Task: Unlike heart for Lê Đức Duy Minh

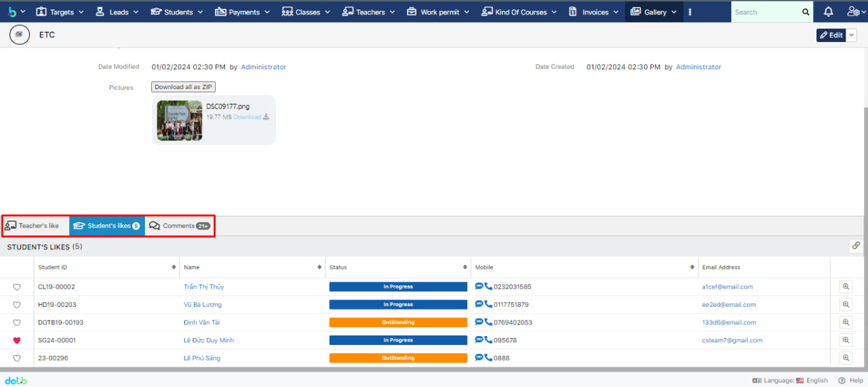Action: coord(17,340)
